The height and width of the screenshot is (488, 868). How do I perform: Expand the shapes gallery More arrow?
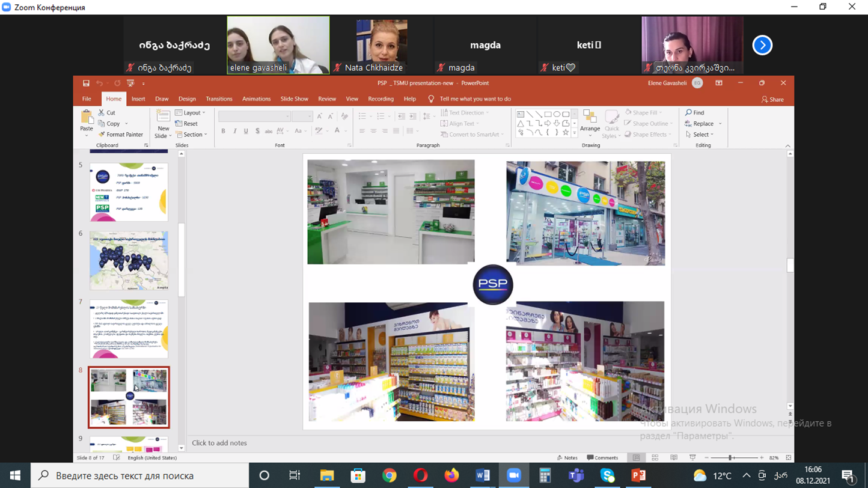[x=575, y=132]
